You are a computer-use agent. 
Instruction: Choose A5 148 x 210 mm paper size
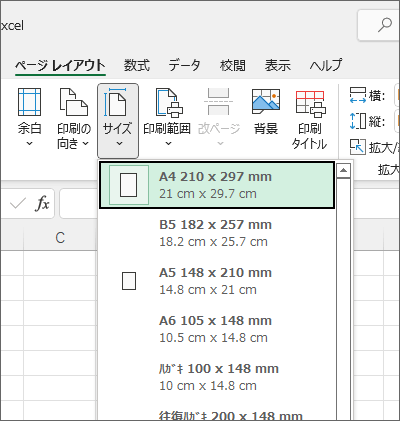[217, 281]
